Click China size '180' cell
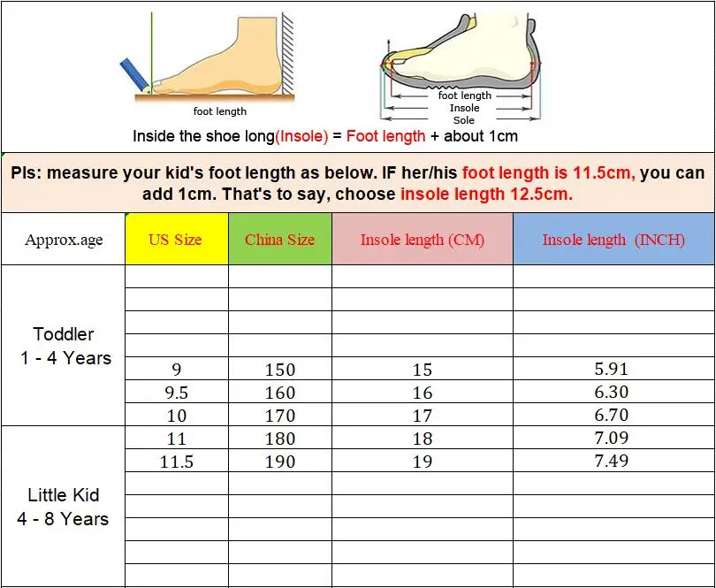The image size is (716, 588). pos(280,438)
